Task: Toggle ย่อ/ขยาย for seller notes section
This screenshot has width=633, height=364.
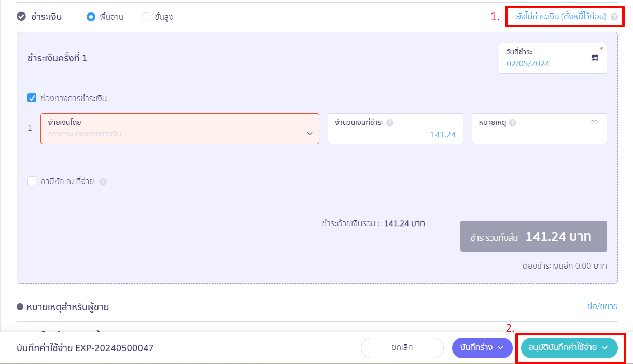Action: click(x=602, y=306)
